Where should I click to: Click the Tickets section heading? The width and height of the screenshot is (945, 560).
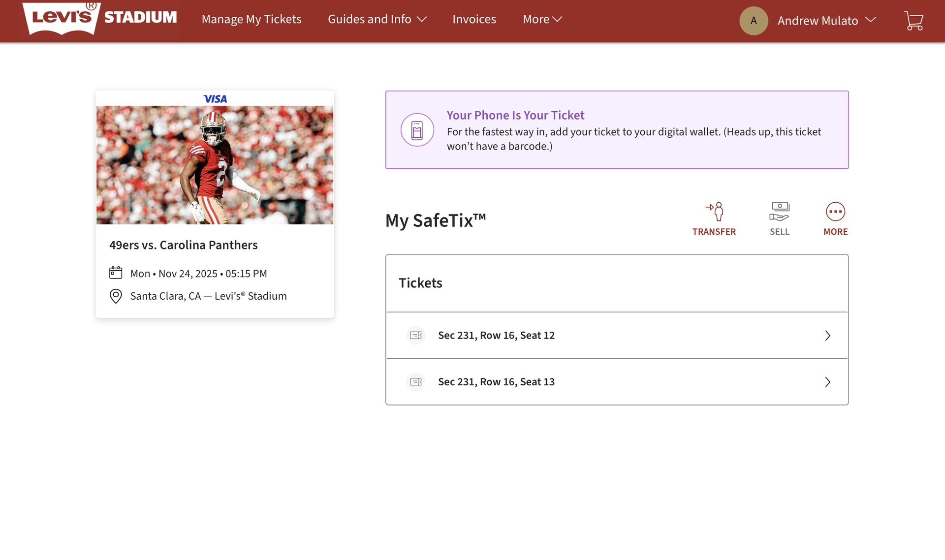tap(420, 283)
